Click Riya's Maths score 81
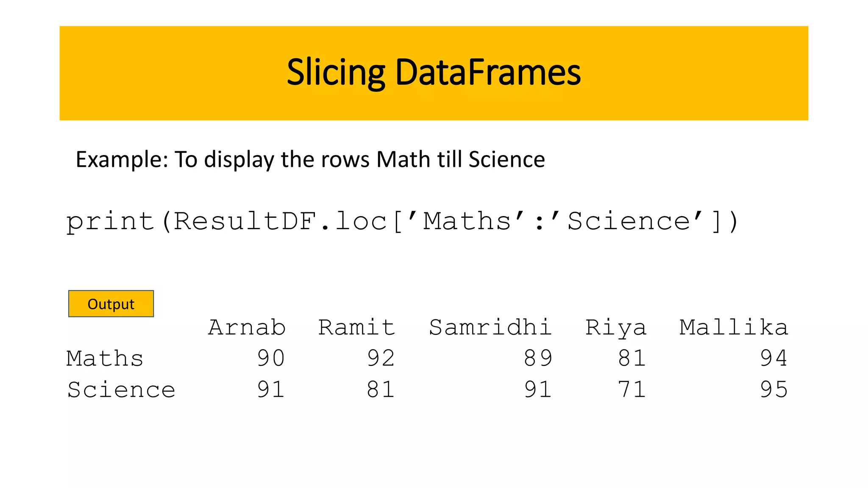 [x=632, y=358]
